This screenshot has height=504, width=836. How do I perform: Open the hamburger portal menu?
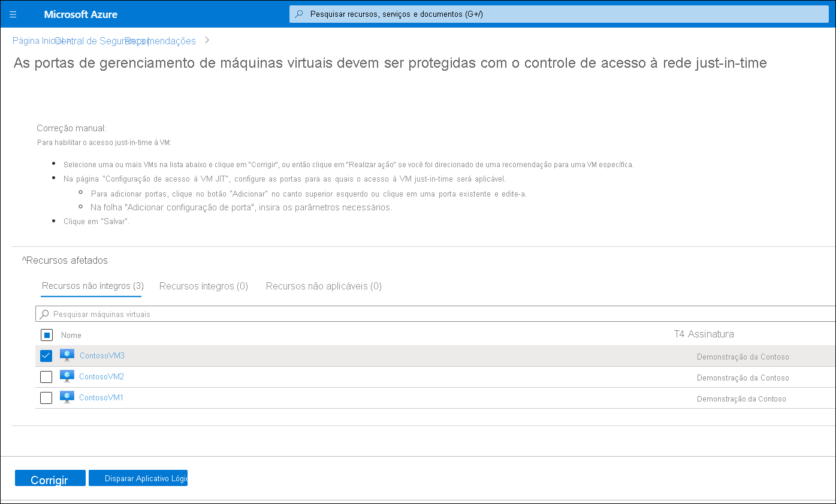[13, 14]
